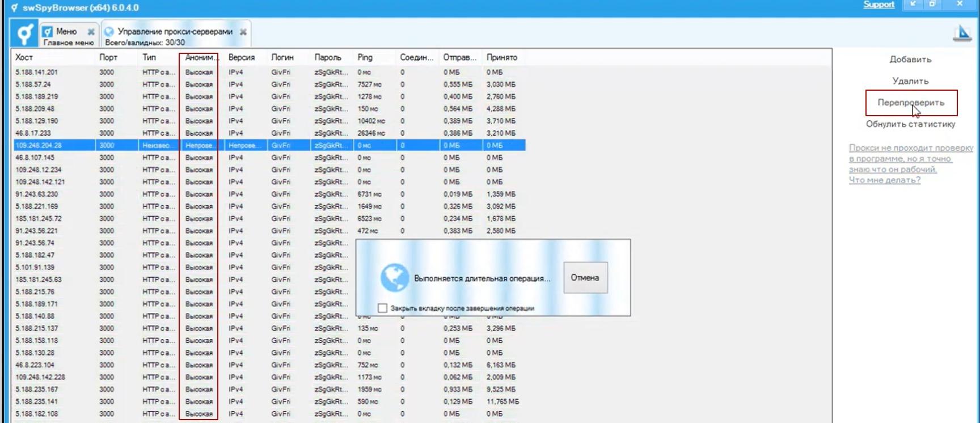The height and width of the screenshot is (423, 980).
Task: Close the Управление прокси-серверами tab
Action: click(x=243, y=32)
